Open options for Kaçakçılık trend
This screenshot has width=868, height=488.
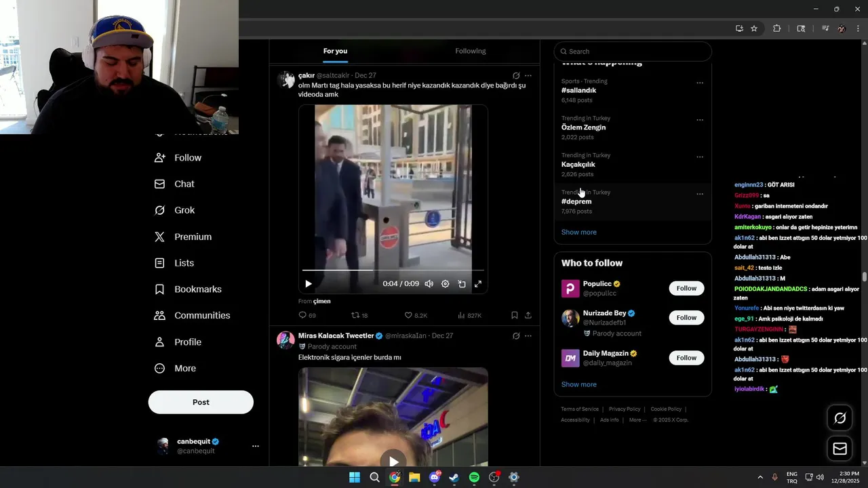pyautogui.click(x=700, y=157)
